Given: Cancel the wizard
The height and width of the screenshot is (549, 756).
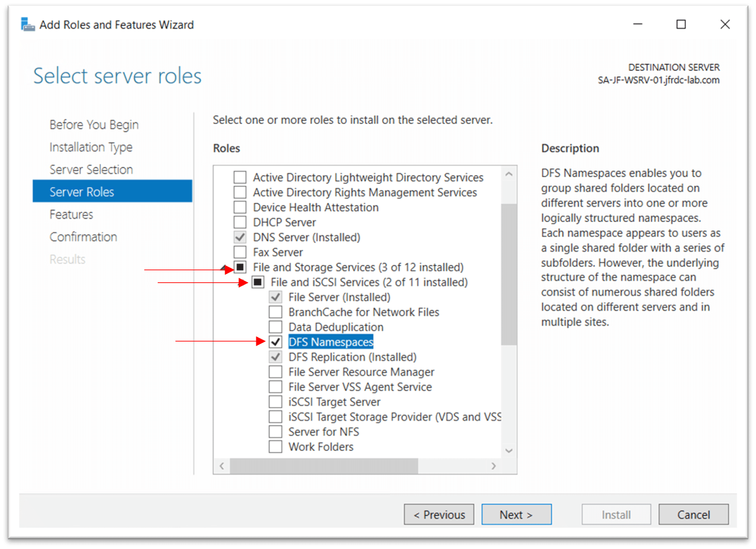Looking at the screenshot, I should pos(693,514).
